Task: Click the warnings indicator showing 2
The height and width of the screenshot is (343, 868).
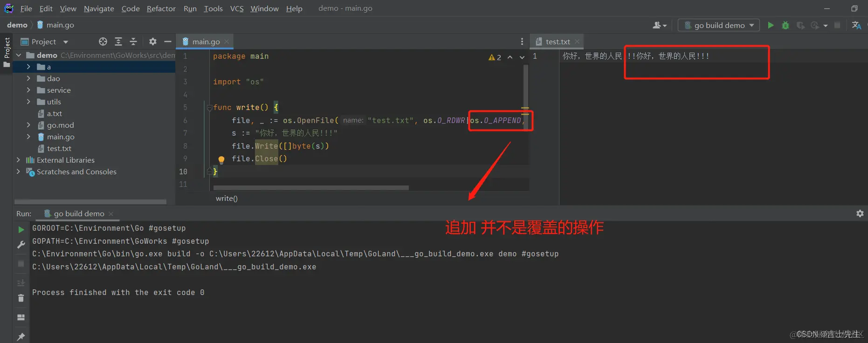Action: click(x=495, y=57)
